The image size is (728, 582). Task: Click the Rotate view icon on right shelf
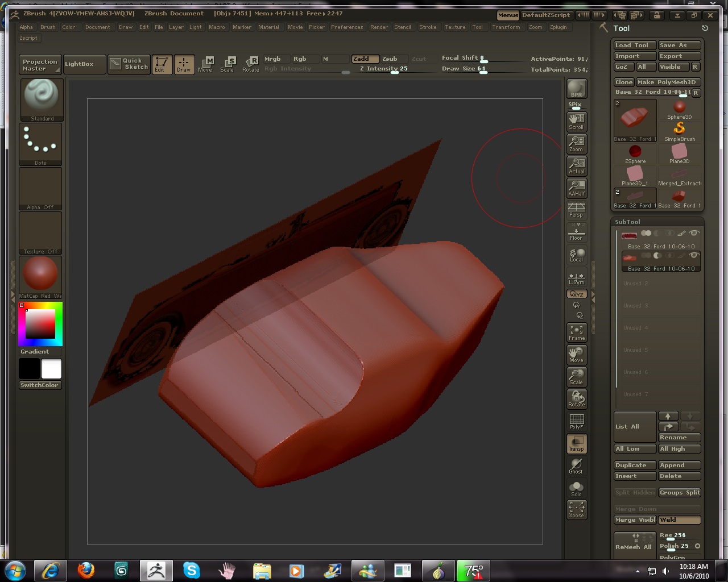click(x=577, y=399)
